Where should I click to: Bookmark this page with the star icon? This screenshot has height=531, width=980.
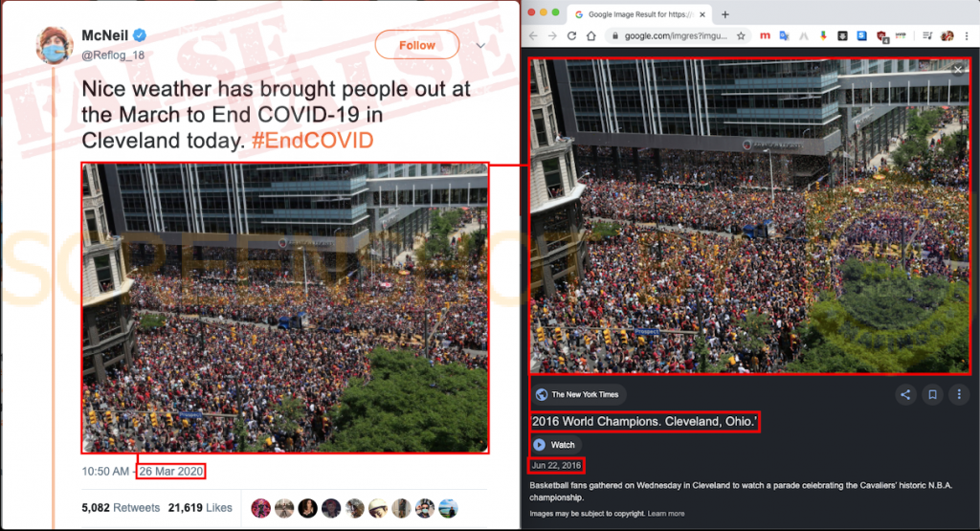point(741,36)
